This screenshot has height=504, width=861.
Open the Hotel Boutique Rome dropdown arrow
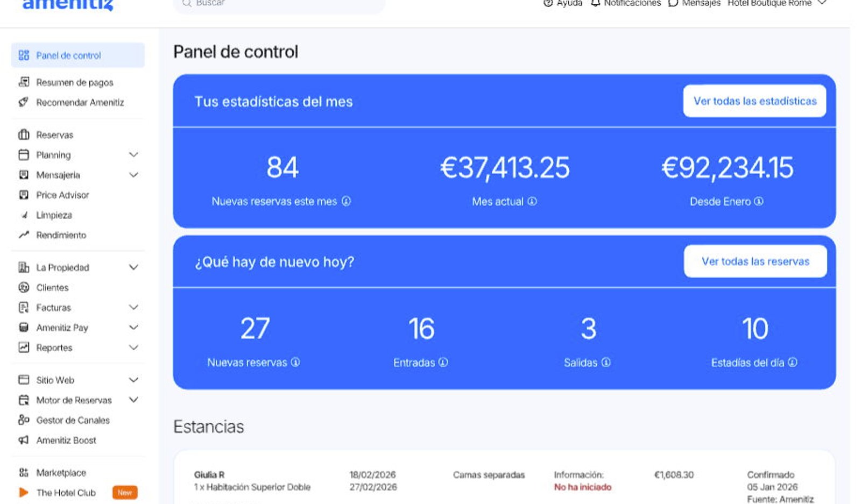(x=822, y=3)
